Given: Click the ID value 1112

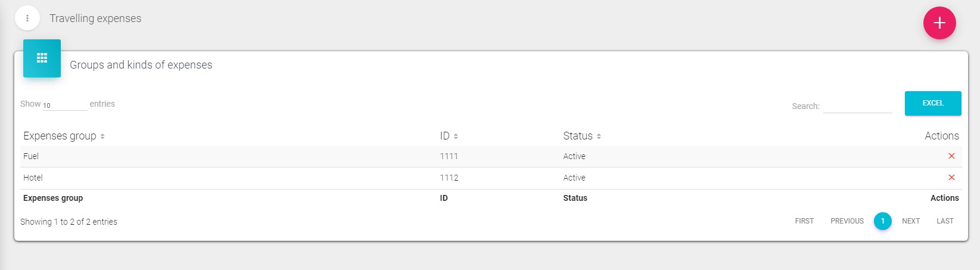Looking at the screenshot, I should click(x=449, y=178).
